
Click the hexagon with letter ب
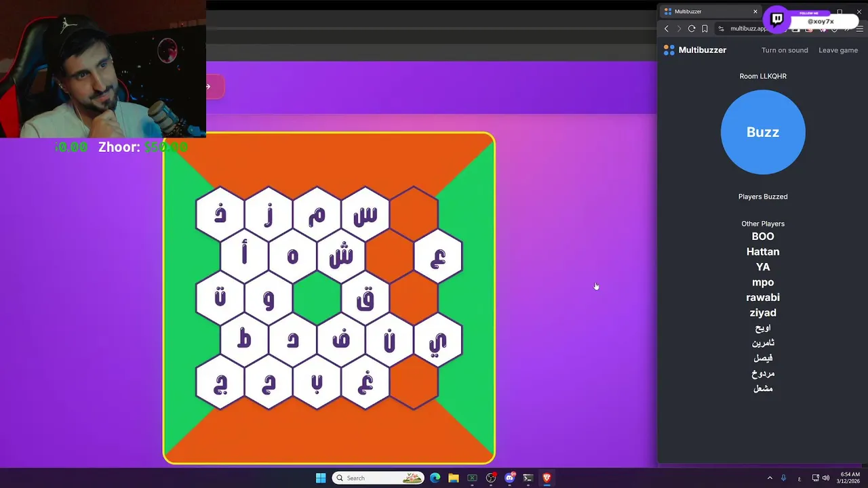[317, 382]
